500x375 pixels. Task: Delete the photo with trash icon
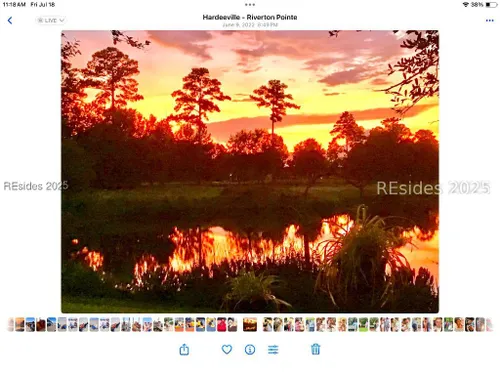315,349
